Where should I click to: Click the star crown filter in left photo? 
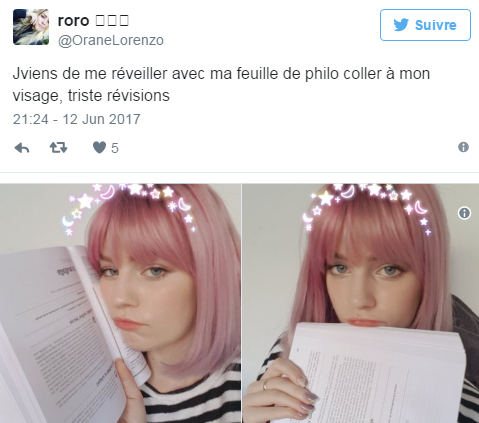point(132,205)
